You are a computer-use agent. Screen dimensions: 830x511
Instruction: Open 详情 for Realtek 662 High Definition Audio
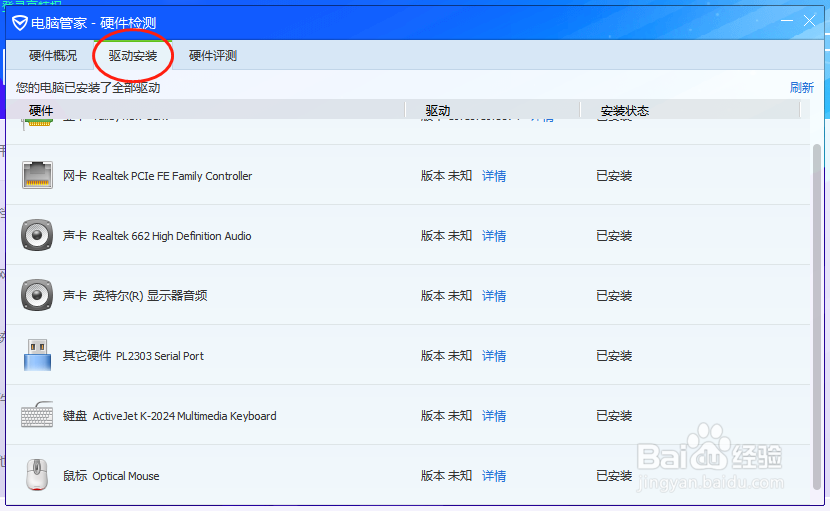(x=494, y=236)
